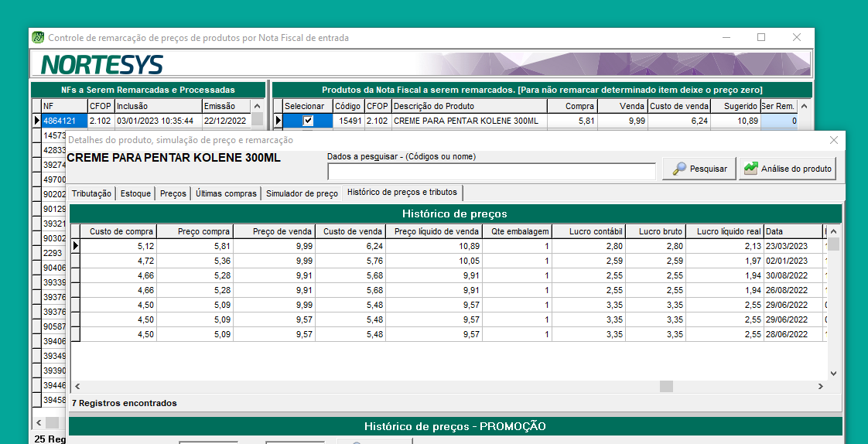The height and width of the screenshot is (444, 868).
Task: Go to the Últimas compras tab
Action: [226, 193]
